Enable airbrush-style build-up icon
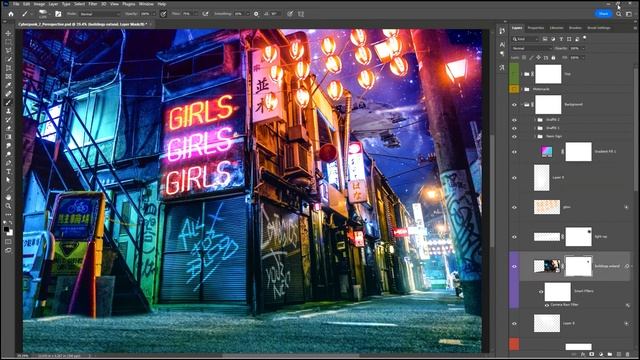The width and height of the screenshot is (640, 360). click(x=205, y=14)
